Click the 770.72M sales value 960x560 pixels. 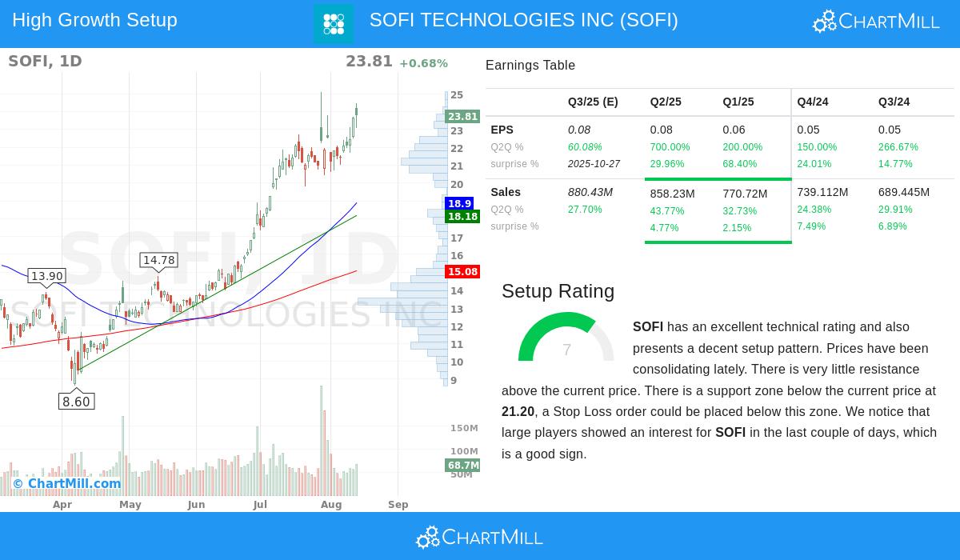coord(745,194)
